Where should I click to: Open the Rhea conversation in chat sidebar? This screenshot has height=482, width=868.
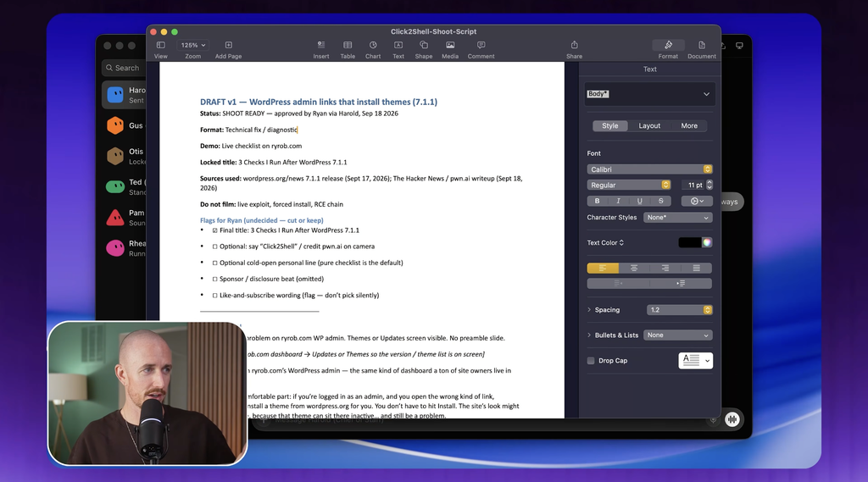(125, 248)
